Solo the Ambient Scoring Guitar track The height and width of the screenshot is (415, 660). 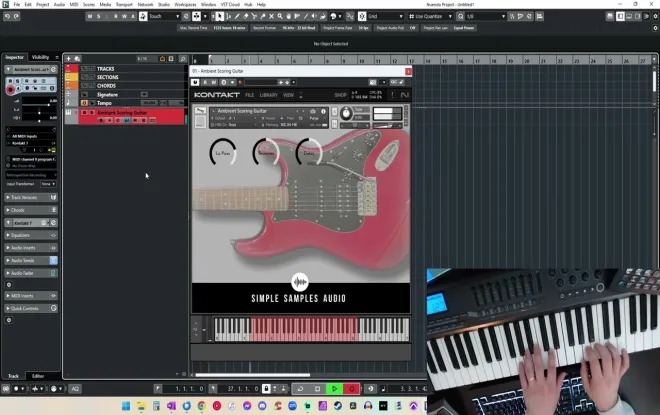pyautogui.click(x=91, y=113)
